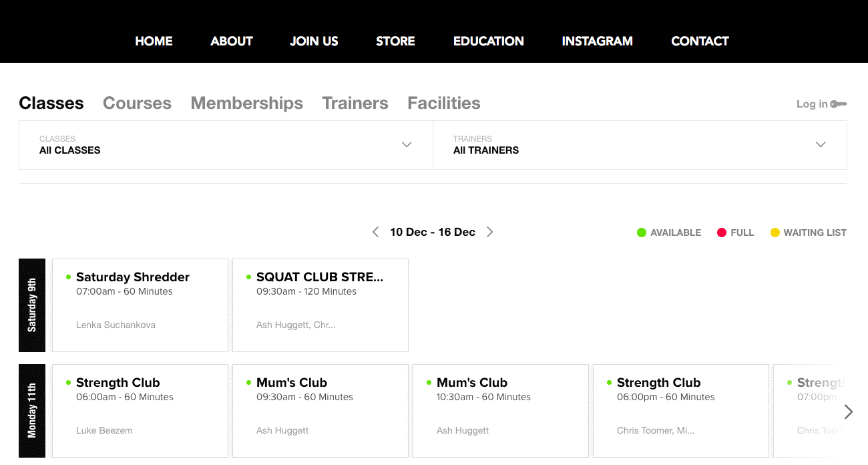Click the key icon beside Log in
The height and width of the screenshot is (465, 868).
coord(839,104)
